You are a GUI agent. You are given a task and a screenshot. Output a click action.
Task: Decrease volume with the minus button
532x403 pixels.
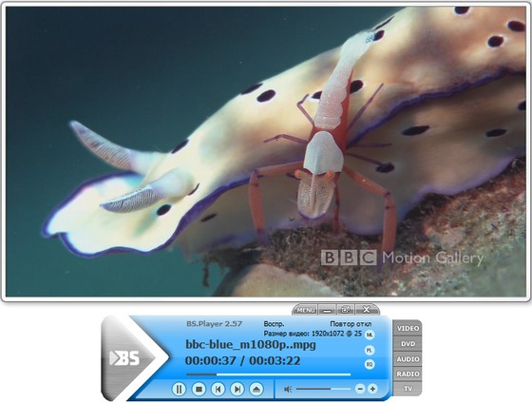click(360, 389)
